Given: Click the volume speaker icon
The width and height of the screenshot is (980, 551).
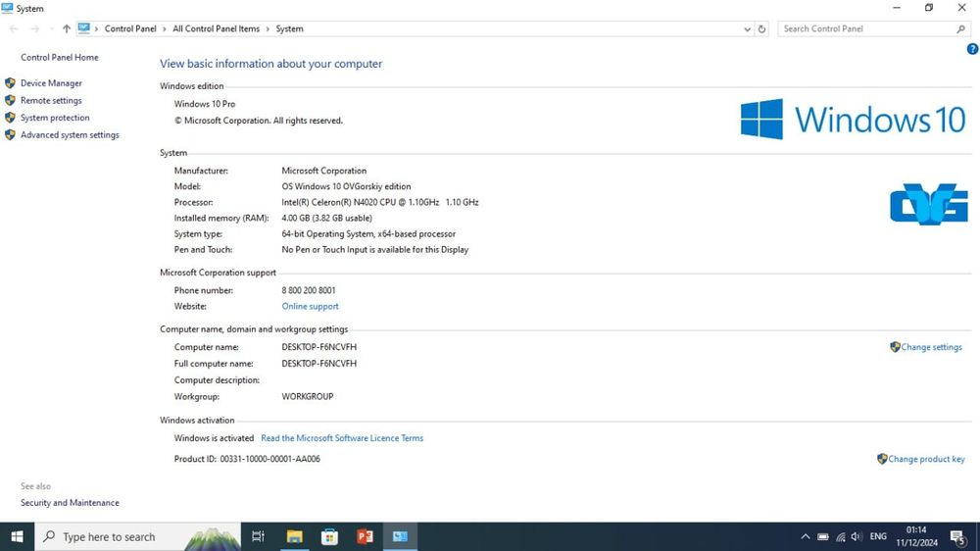Looking at the screenshot, I should click(857, 536).
